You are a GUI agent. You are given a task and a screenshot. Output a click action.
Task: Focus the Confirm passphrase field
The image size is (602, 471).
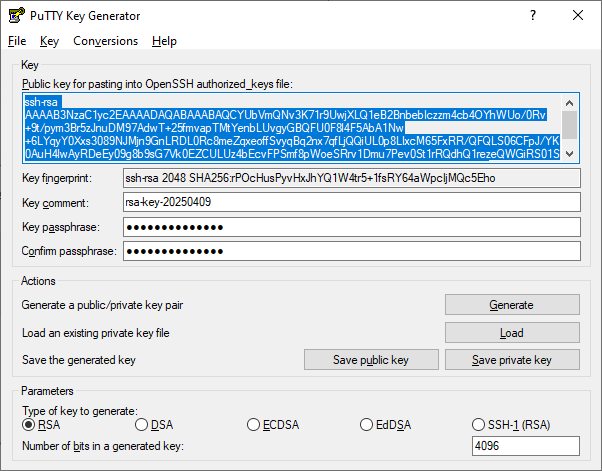click(352, 251)
